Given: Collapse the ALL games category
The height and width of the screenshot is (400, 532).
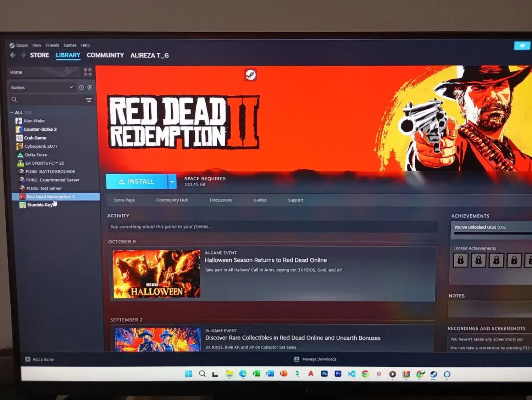Looking at the screenshot, I should [12, 113].
